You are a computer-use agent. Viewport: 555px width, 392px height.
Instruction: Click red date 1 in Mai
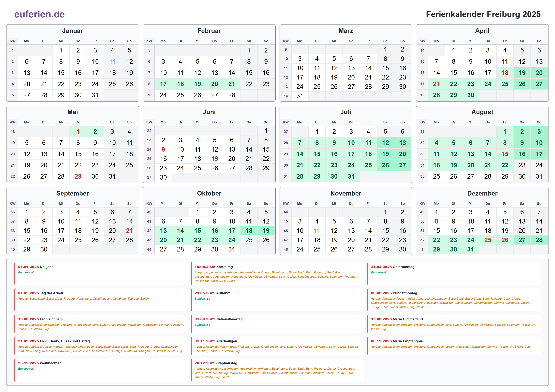78,131
